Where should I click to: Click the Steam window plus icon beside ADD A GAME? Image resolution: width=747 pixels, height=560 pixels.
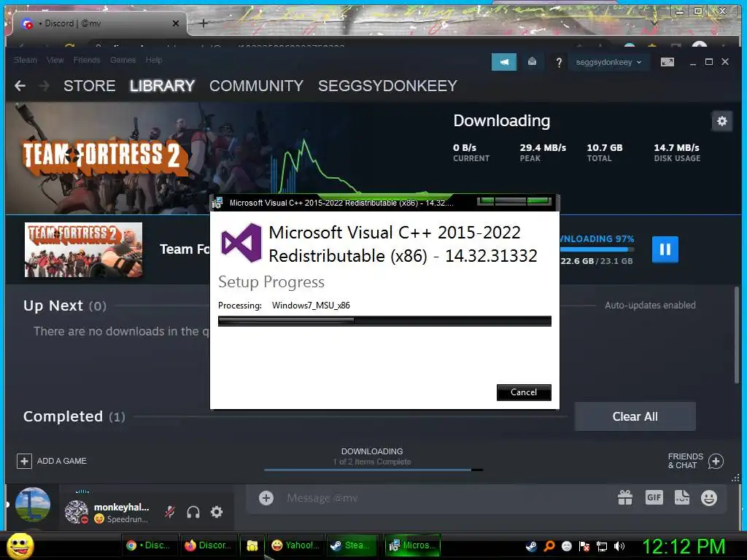[24, 461]
